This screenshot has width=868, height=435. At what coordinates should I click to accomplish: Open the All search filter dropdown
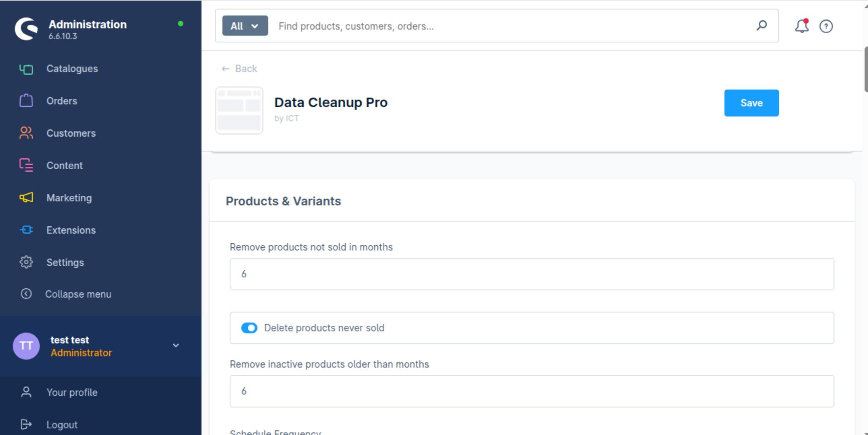(x=245, y=26)
